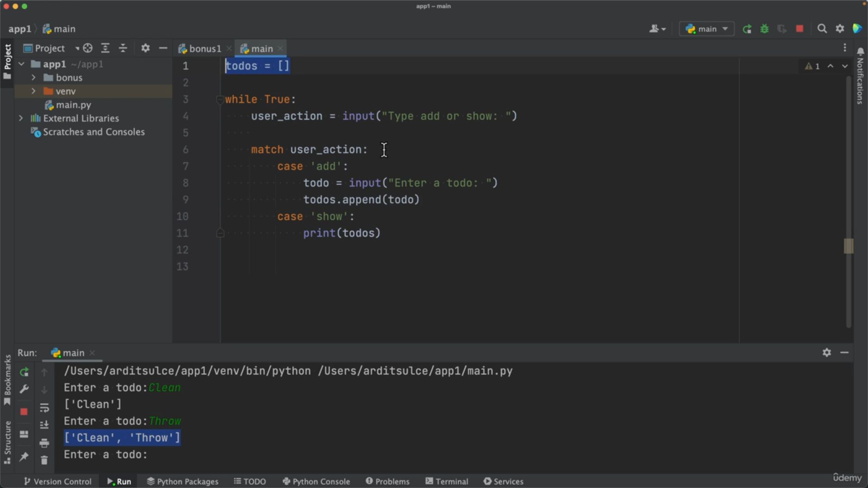Toggle Project tool window stripe button
Screen dimensions: 868x488
(x=7, y=62)
